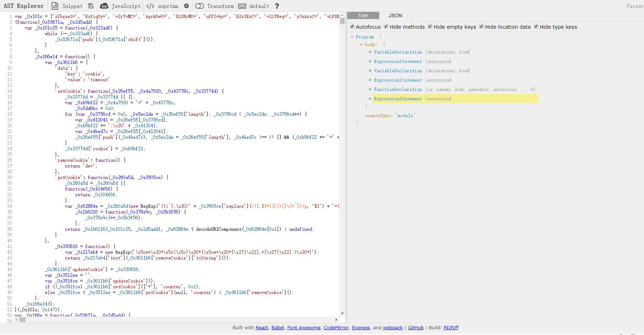
Task: Click the editor horizontal scrollbar thumb
Action: (x=22, y=320)
